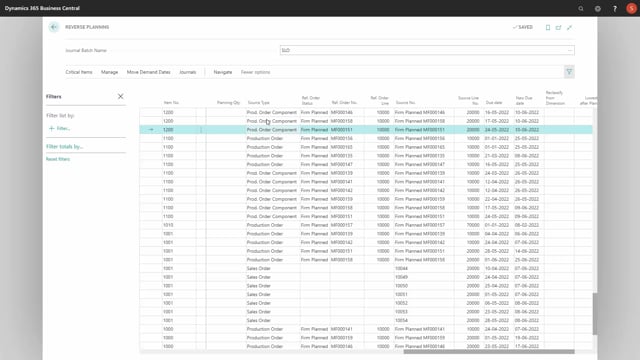Click Reset filters link
The height and width of the screenshot is (360, 640).
click(x=58, y=159)
